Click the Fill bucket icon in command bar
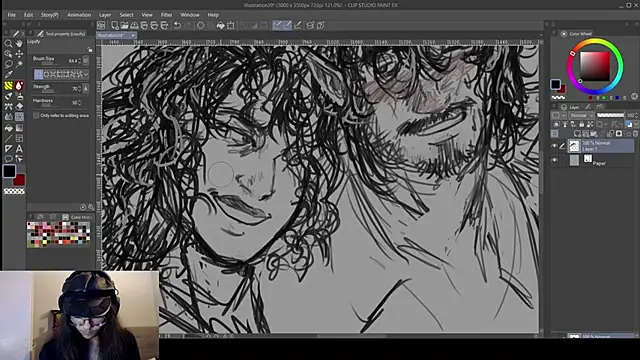 pyautogui.click(x=220, y=25)
